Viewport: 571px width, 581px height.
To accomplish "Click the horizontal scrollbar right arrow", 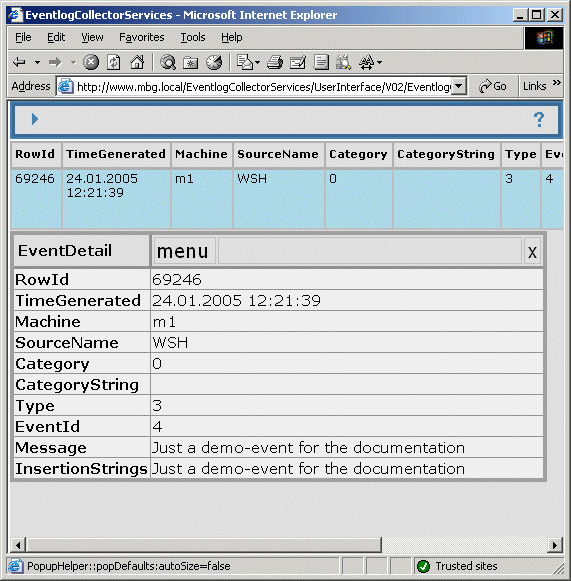I will tap(554, 545).
